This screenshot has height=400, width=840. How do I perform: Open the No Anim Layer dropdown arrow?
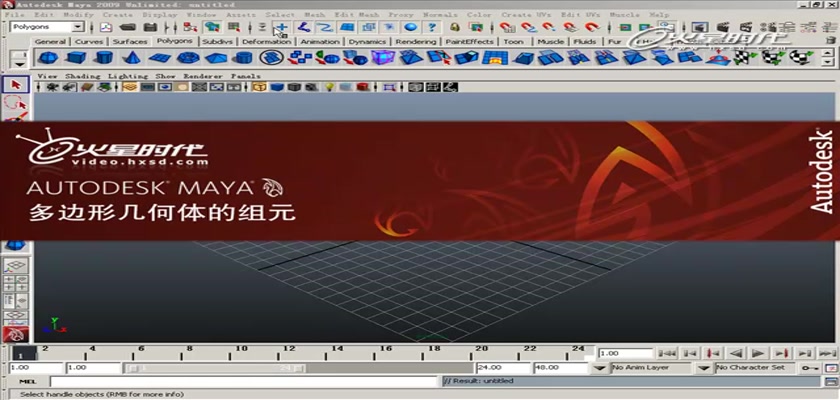click(601, 368)
